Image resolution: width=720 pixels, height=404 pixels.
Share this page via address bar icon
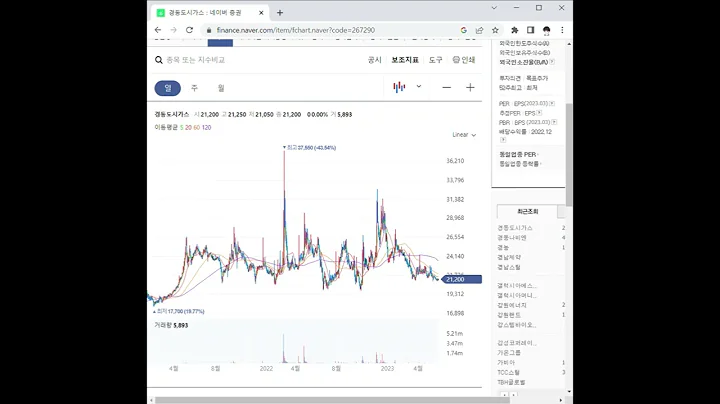click(x=479, y=30)
